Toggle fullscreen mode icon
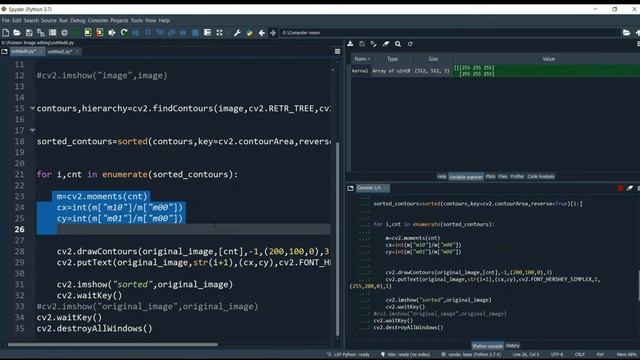Screen dimensions: 640x360 [x=220, y=33]
